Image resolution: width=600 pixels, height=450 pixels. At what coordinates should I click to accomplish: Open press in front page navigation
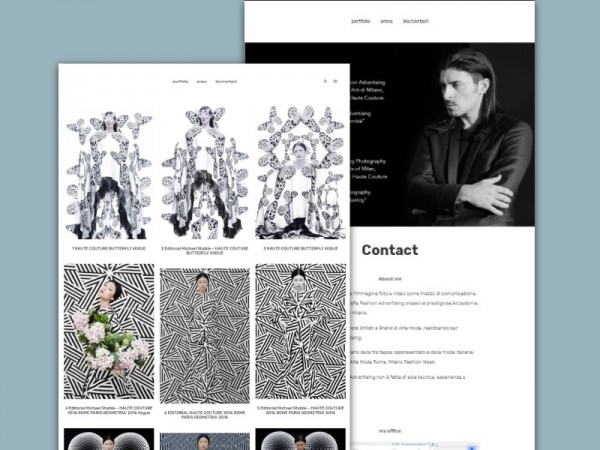point(201,82)
